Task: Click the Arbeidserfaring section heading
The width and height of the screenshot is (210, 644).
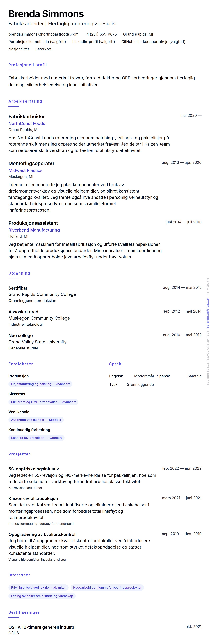Action: (25, 101)
